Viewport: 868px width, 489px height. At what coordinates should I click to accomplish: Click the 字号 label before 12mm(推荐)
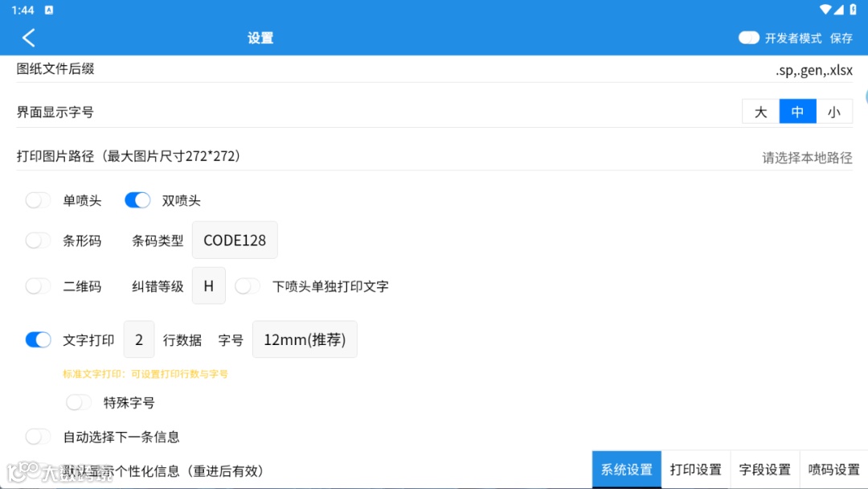point(231,340)
